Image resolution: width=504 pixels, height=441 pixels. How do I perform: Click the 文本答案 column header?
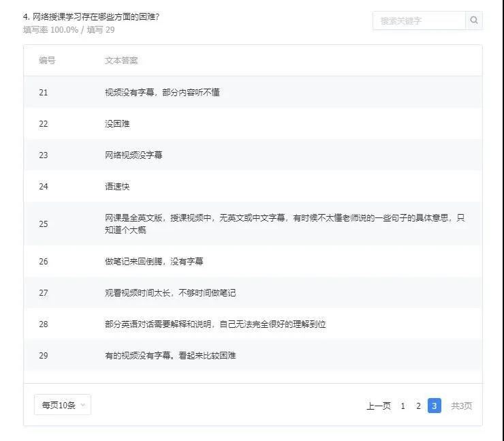tap(121, 61)
